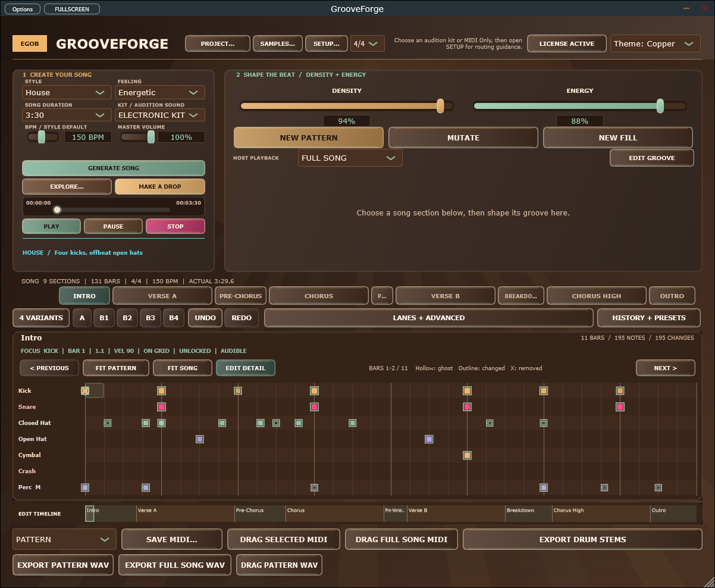The height and width of the screenshot is (588, 715).
Task: Select the OUTRO section tab
Action: 672,296
